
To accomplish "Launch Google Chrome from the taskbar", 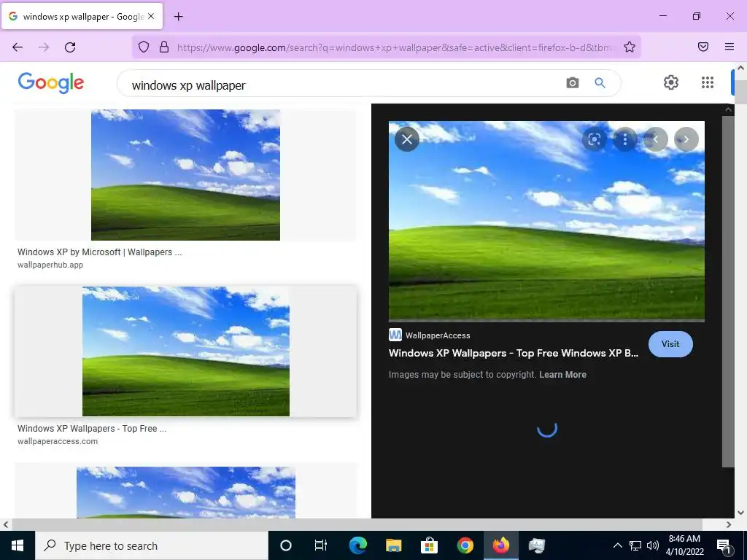I will tap(465, 545).
